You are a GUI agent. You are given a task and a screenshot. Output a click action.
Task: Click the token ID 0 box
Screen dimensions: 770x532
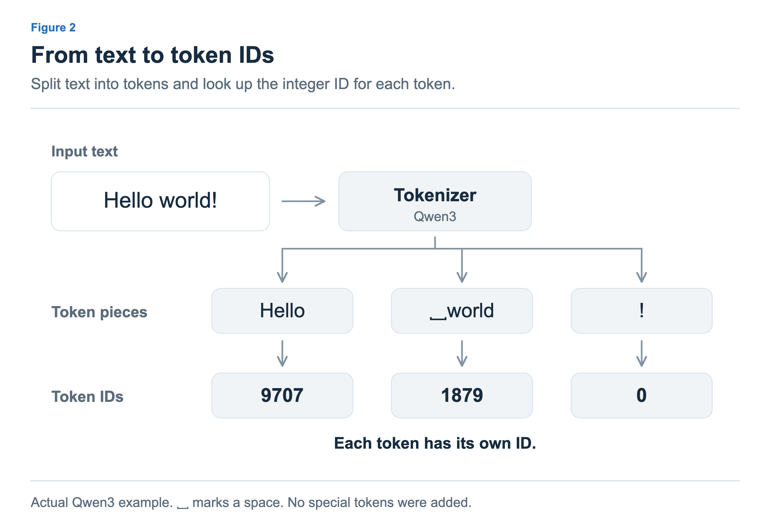coord(642,396)
